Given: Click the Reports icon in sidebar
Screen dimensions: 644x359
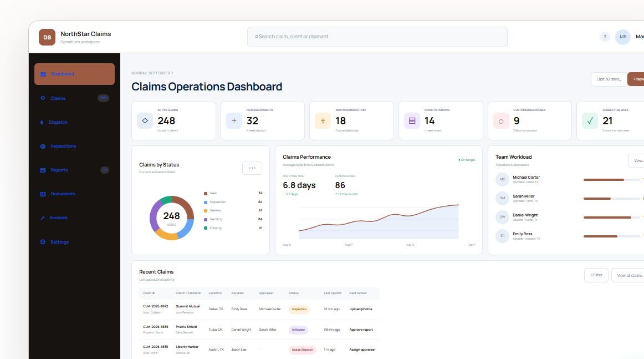Looking at the screenshot, I should pyautogui.click(x=43, y=170).
